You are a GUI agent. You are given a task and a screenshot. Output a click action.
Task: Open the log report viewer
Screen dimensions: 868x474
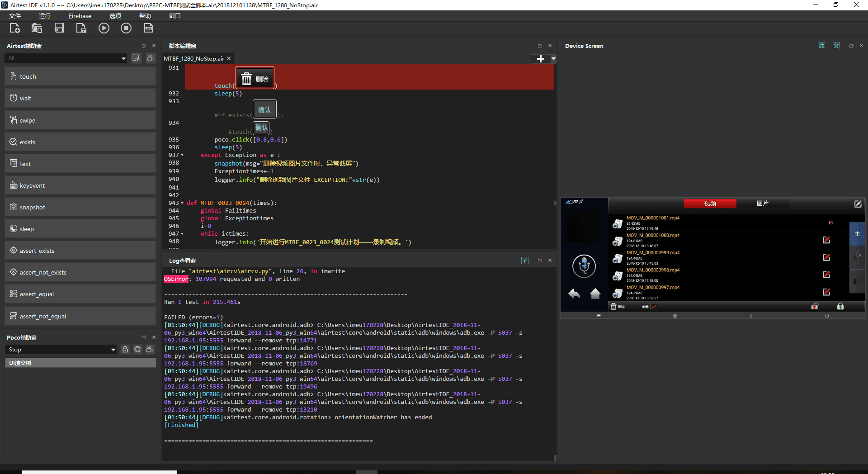[148, 28]
